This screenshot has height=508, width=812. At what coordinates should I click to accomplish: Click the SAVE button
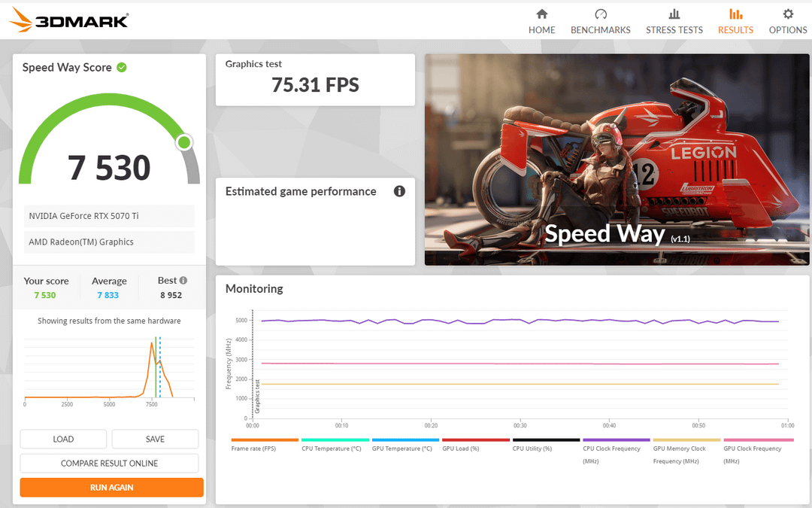(155, 439)
